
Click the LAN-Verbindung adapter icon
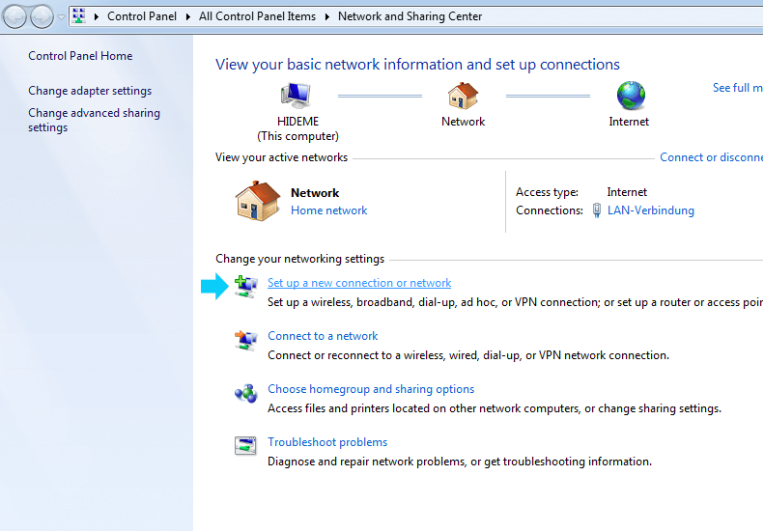(x=596, y=210)
